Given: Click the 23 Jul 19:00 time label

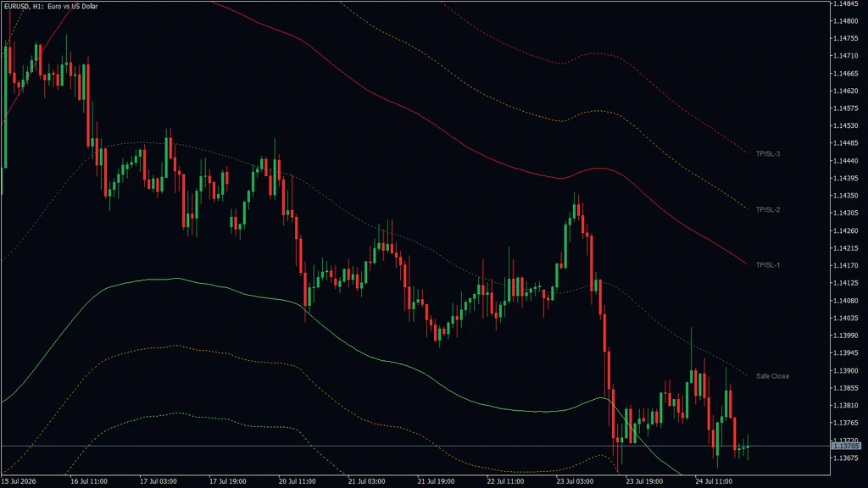Looking at the screenshot, I should 644,481.
